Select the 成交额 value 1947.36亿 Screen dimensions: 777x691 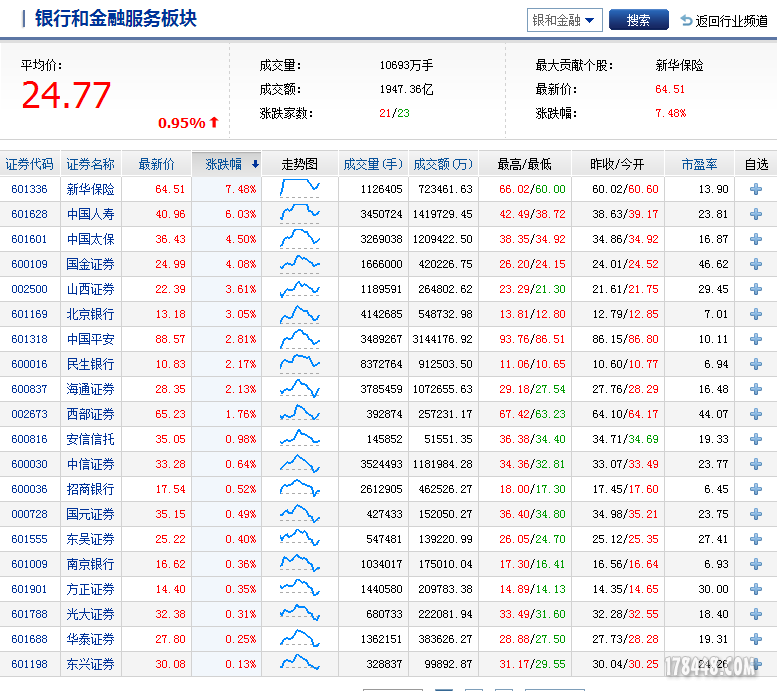click(x=406, y=89)
